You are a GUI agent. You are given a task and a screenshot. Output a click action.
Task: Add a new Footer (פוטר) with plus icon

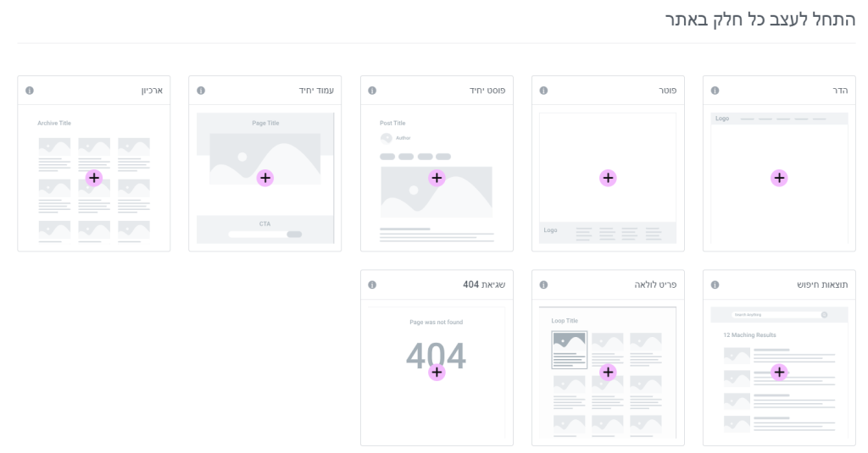pyautogui.click(x=608, y=178)
